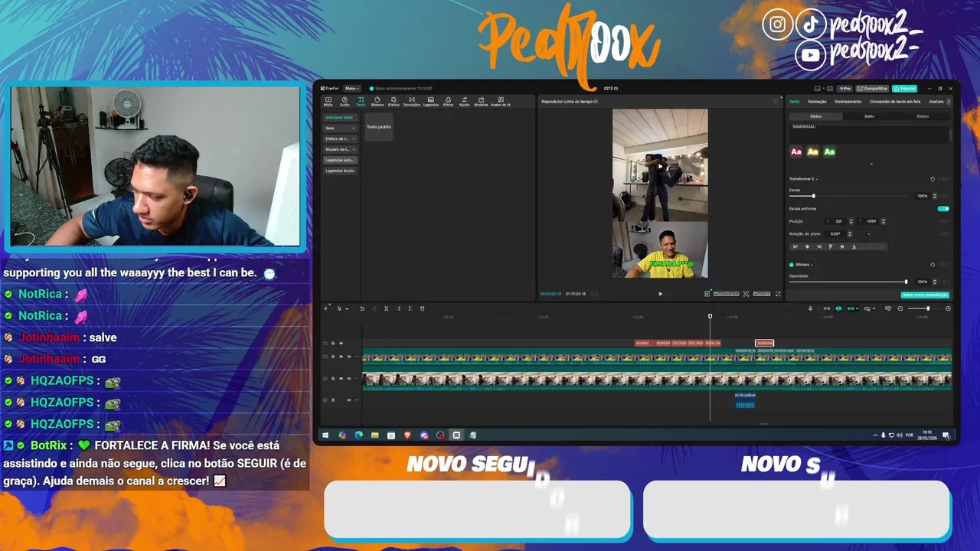Open the Mídia tab in CapCut
This screenshot has width=980, height=551.
328,101
